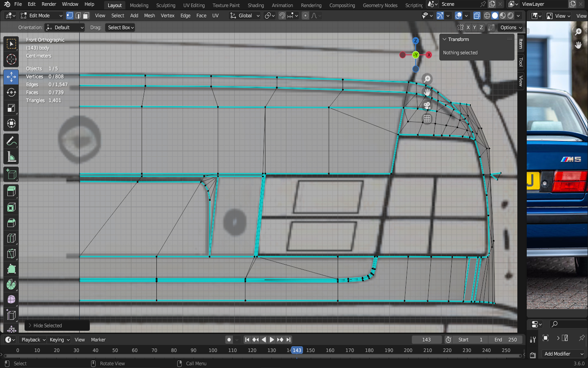588x368 pixels.
Task: Click the timeline frame 143 playhead
Action: [297, 350]
